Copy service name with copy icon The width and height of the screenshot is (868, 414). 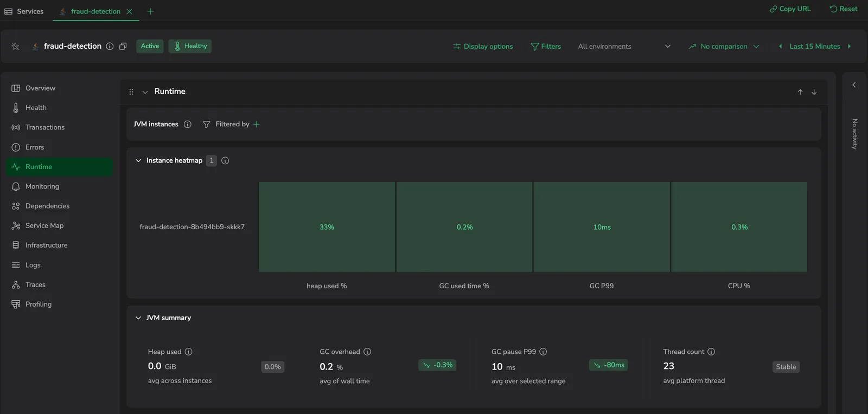[x=123, y=46]
